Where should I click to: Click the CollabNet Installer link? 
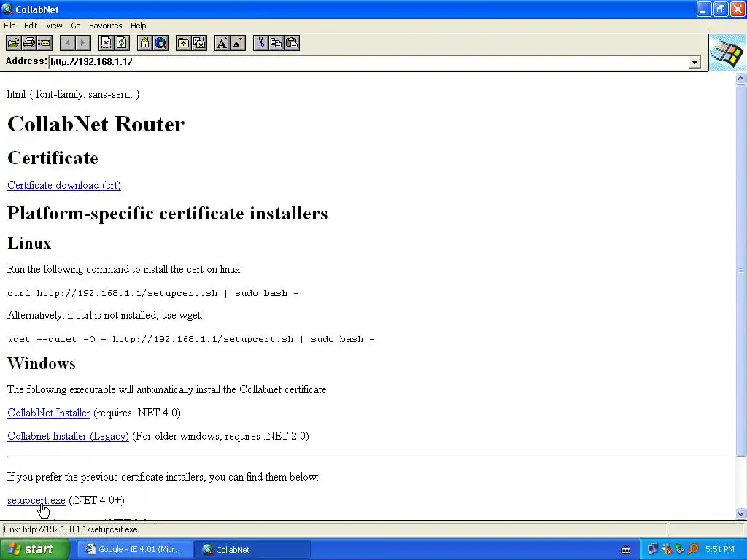click(x=49, y=413)
